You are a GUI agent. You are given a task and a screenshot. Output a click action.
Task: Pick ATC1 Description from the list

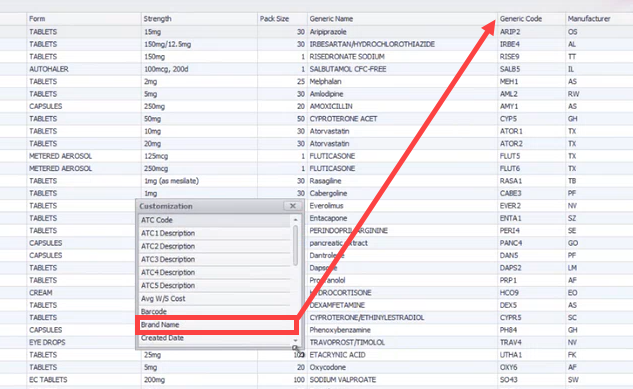[215, 233]
